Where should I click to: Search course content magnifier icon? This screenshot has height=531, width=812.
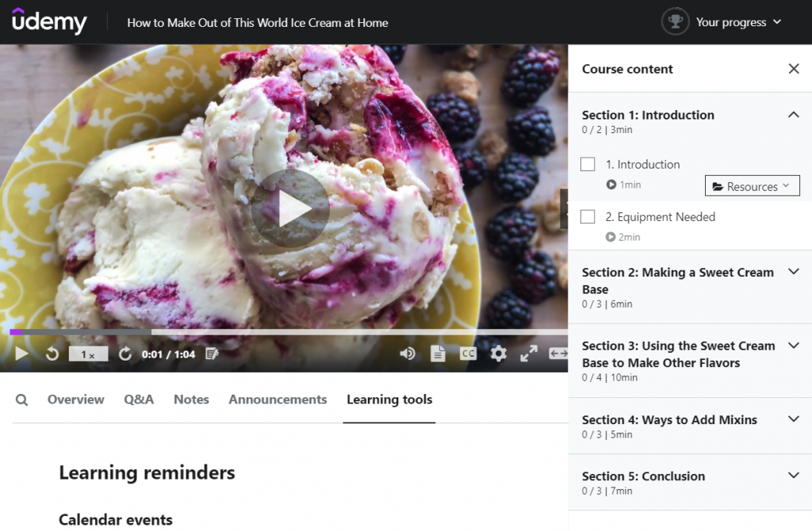tap(21, 399)
